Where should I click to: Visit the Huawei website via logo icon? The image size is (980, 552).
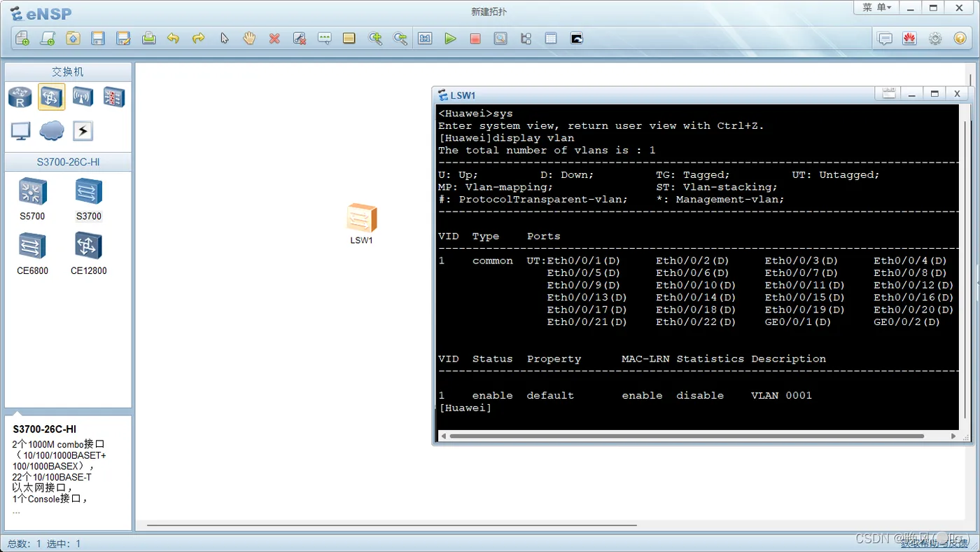(x=910, y=39)
